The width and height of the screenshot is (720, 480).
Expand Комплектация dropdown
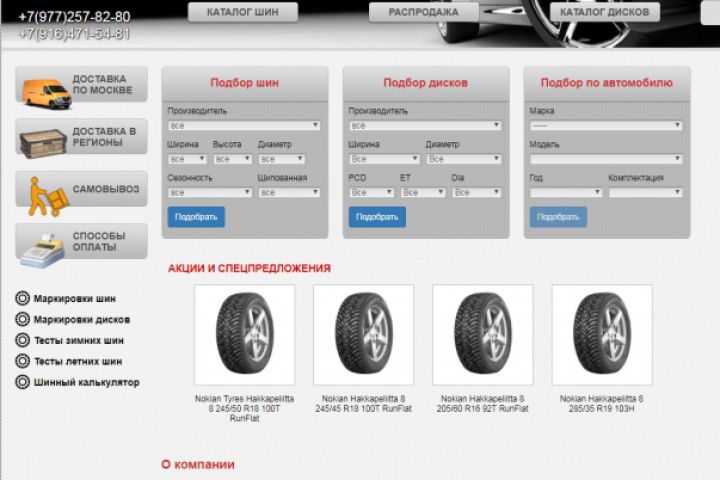[646, 192]
